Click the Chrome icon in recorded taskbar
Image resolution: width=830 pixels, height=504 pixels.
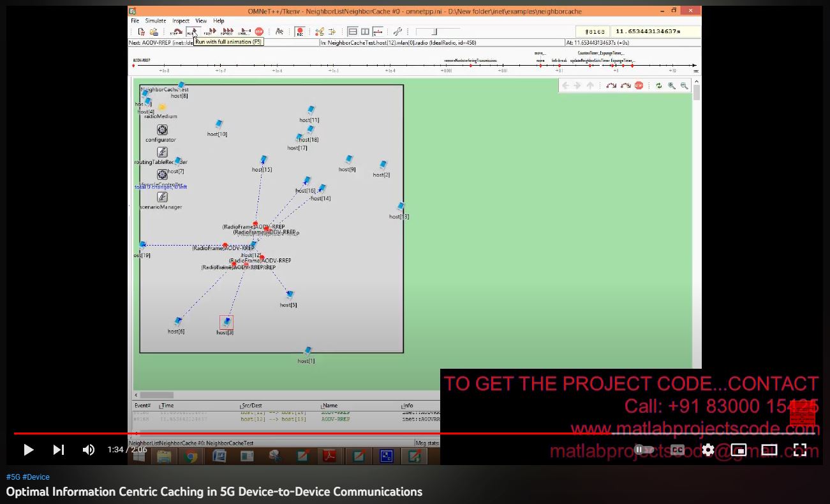tap(191, 456)
